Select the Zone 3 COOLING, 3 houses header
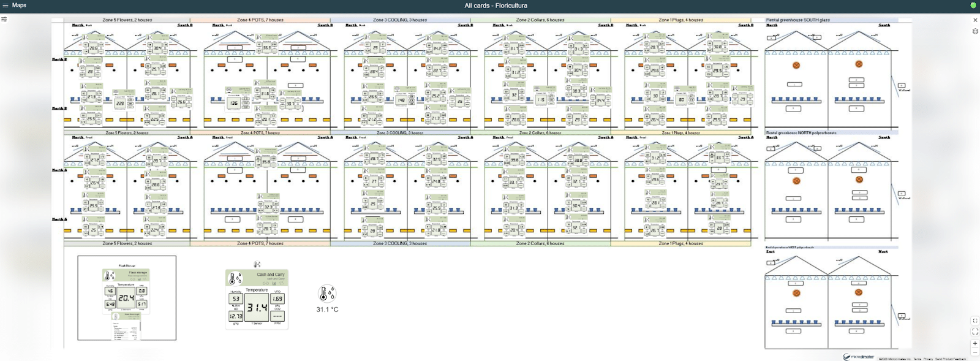Viewport: 980px width, 361px height. 400,20
